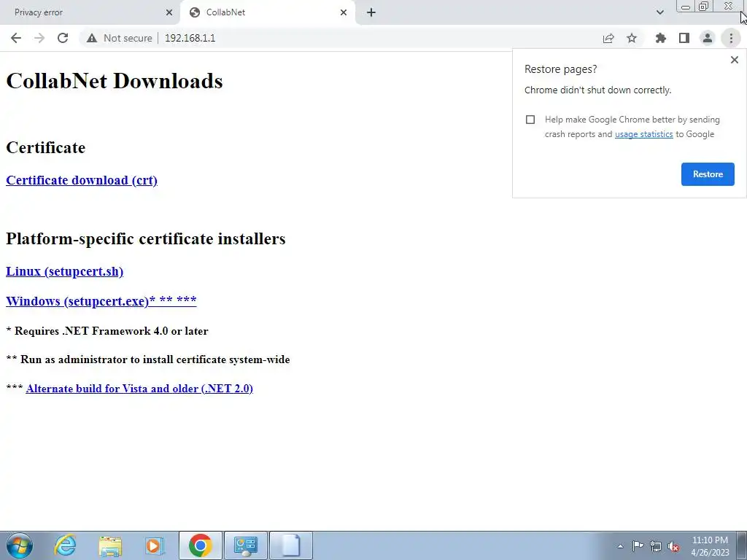
Task: Click the 'Run as administrator' note text
Action: (155, 359)
